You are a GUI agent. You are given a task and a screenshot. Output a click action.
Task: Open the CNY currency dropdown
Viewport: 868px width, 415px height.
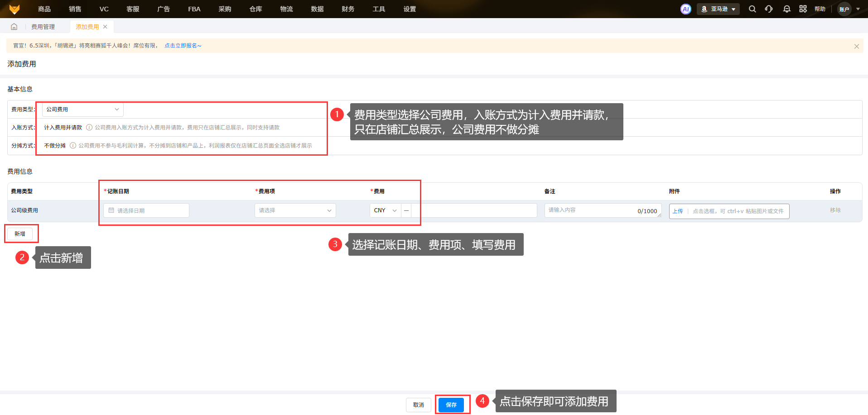point(385,210)
